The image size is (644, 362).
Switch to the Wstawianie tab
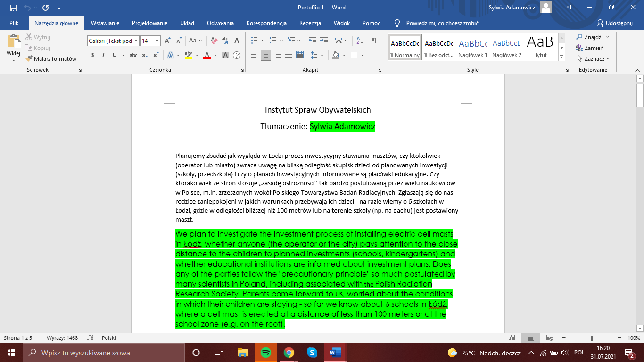105,23
